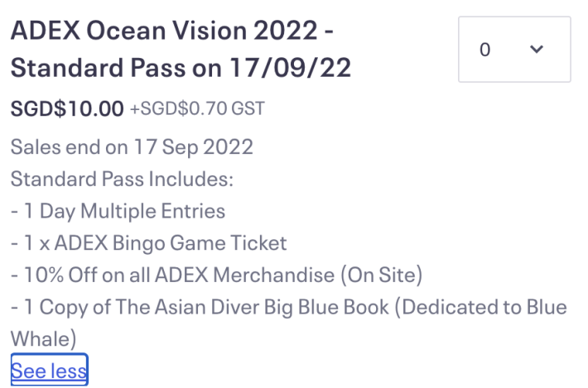Click the chevron arrow in quantity selector
Image resolution: width=588 pixels, height=388 pixels.
pyautogui.click(x=537, y=50)
